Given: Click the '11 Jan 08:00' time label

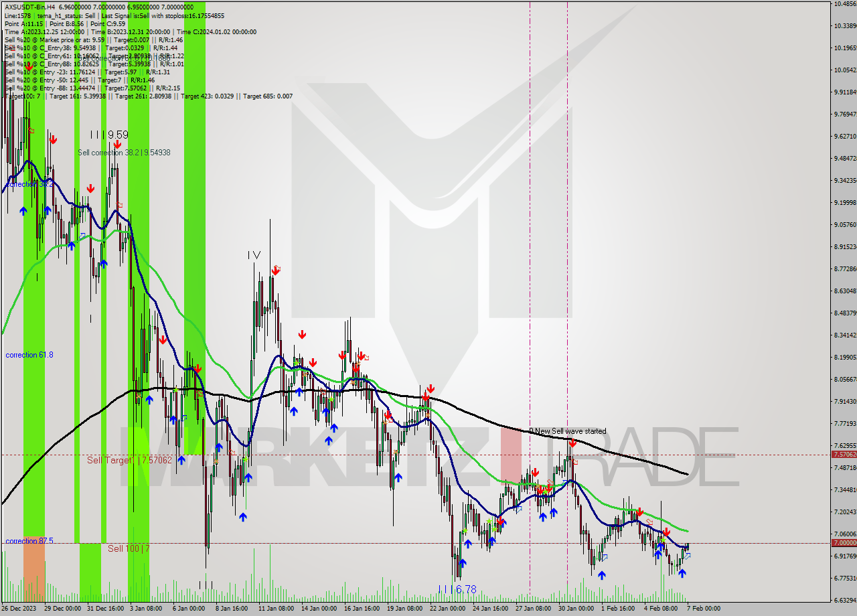Looking at the screenshot, I should click(276, 609).
